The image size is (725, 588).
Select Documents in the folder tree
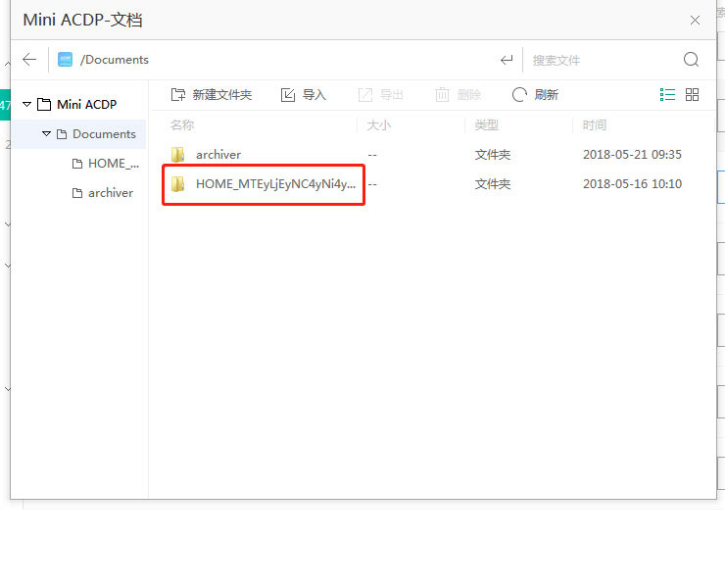point(104,134)
